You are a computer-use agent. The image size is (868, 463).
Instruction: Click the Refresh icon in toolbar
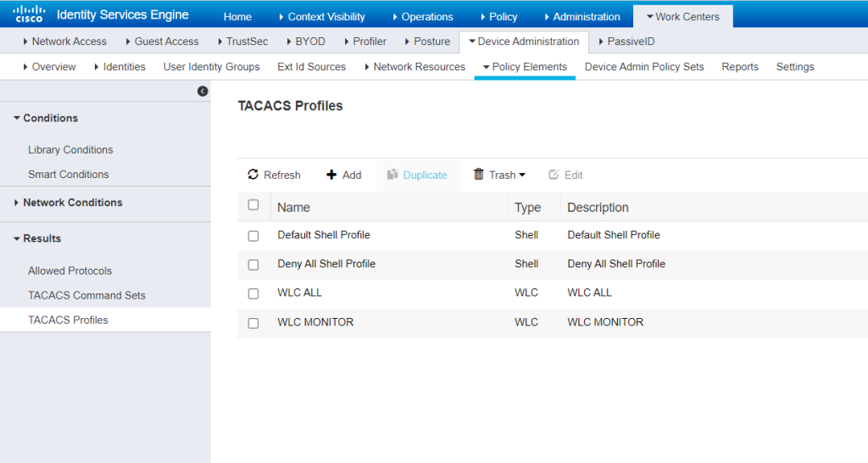[x=253, y=175]
